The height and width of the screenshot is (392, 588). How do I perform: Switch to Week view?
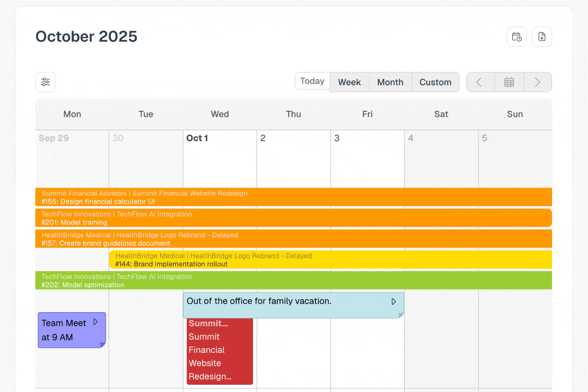pyautogui.click(x=349, y=82)
